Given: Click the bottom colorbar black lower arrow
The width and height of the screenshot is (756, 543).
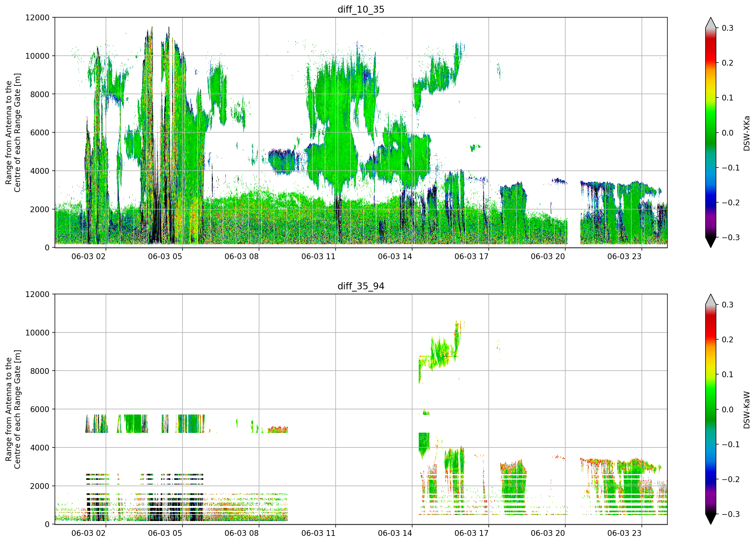Looking at the screenshot, I should point(711,519).
